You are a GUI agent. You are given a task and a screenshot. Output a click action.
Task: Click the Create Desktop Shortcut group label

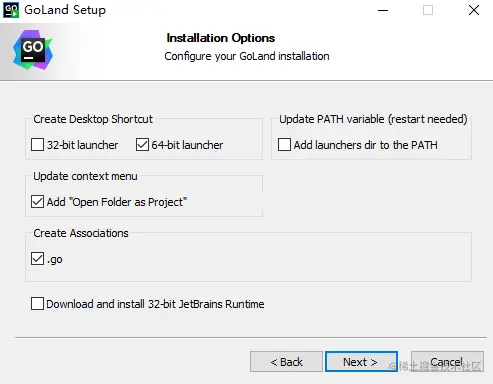tap(93, 119)
